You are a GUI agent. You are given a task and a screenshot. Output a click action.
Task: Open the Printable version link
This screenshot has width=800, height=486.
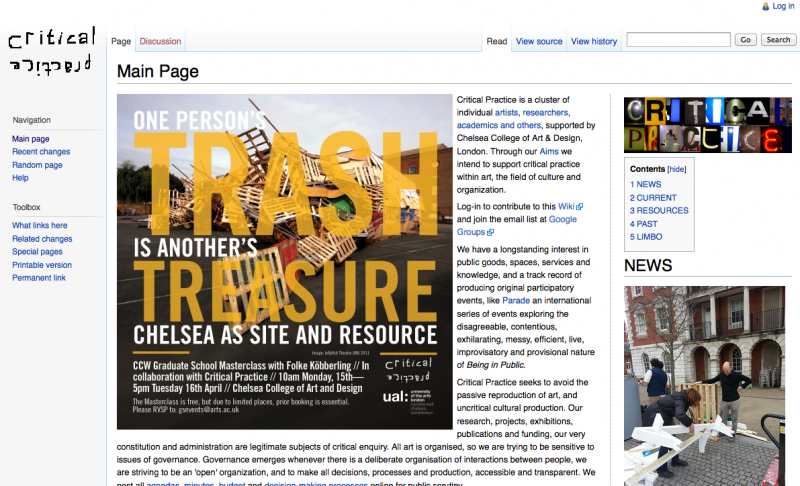(x=42, y=265)
